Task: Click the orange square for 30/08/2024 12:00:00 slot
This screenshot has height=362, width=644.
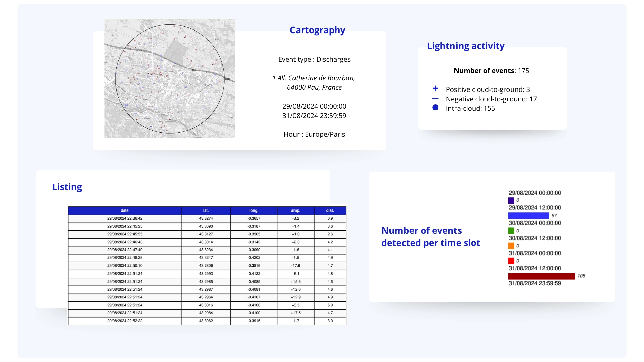Action: tap(511, 246)
